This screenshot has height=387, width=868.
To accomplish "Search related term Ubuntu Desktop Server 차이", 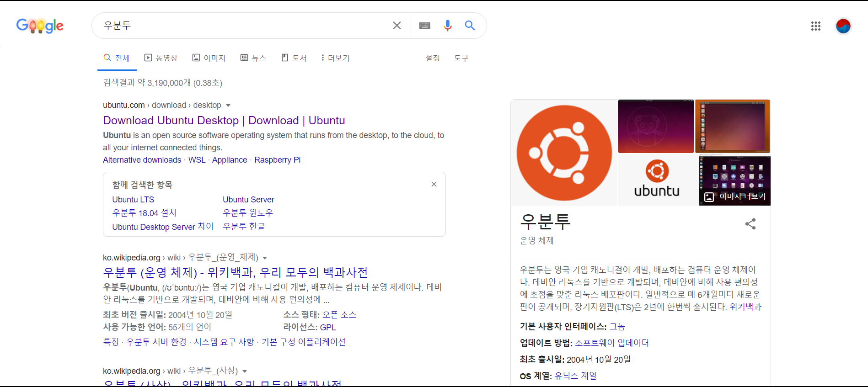I will pos(163,227).
